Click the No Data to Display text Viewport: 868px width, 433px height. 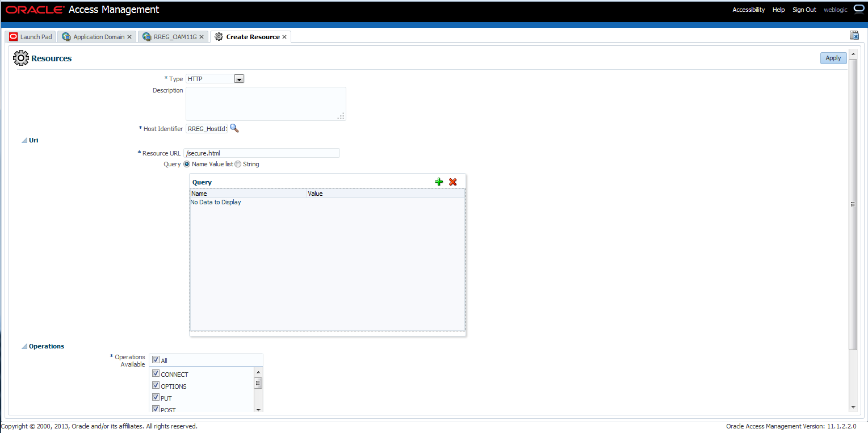click(x=216, y=202)
